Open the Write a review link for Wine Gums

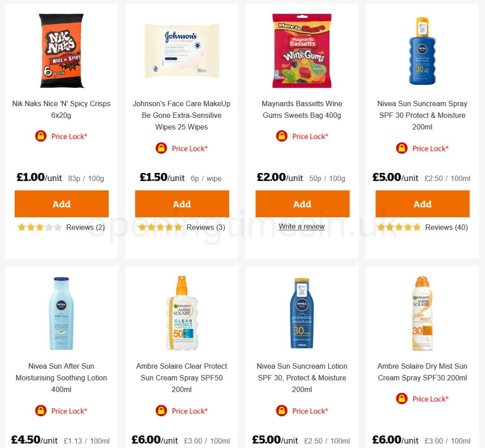tap(301, 226)
